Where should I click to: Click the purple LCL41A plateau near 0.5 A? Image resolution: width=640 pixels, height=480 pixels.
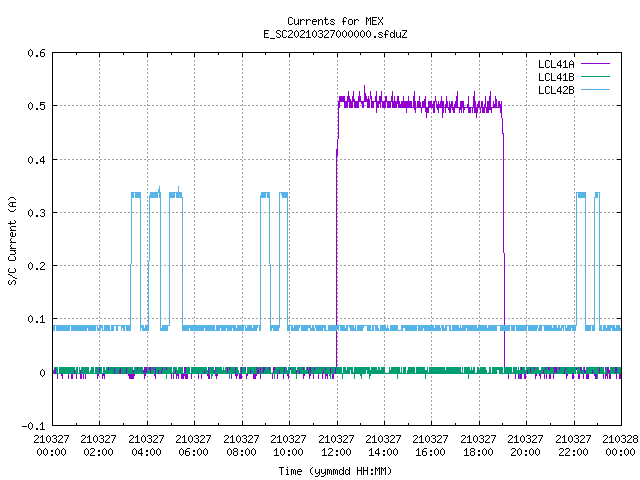click(420, 104)
